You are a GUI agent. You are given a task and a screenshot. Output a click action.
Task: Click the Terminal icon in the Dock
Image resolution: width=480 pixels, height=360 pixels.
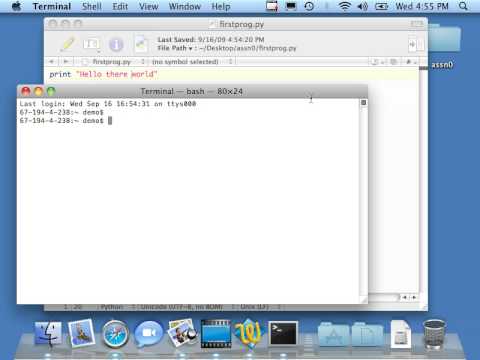[283, 333]
